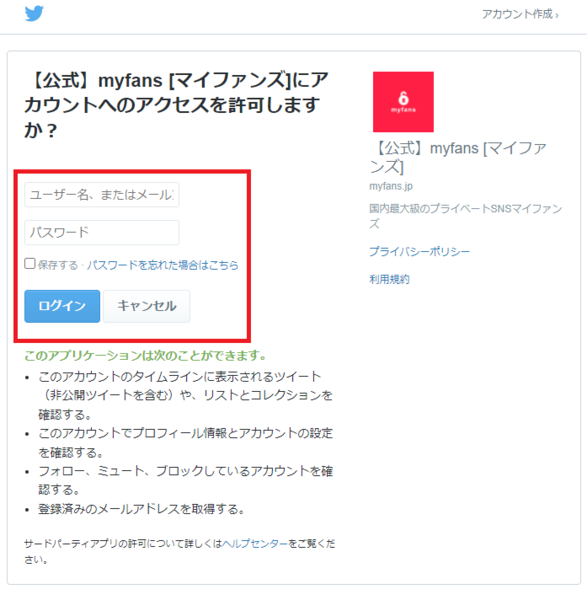Click the 【公式】myfans app name beside the logo
The width and height of the screenshot is (587, 600).
458,157
